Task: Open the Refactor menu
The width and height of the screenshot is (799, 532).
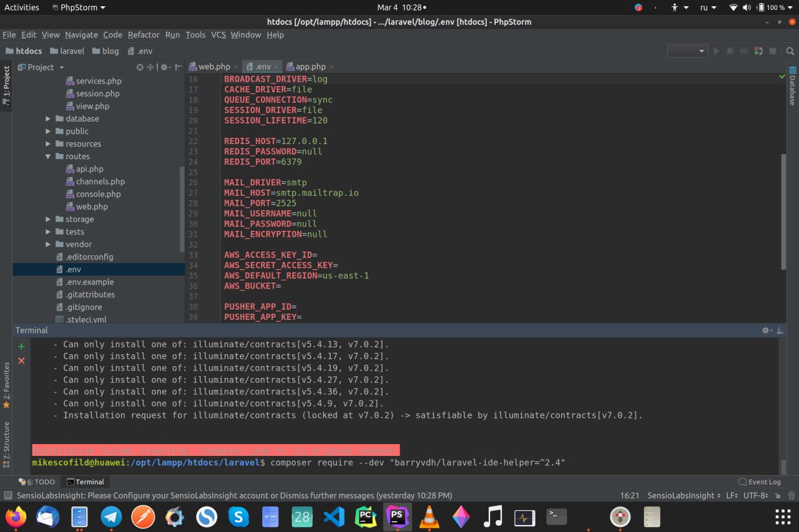Action: pyautogui.click(x=144, y=35)
